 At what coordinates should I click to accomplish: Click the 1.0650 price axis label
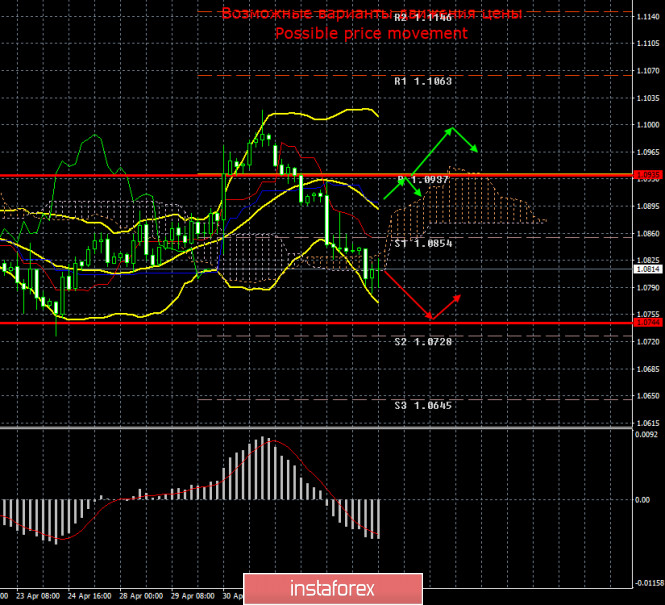coord(648,396)
